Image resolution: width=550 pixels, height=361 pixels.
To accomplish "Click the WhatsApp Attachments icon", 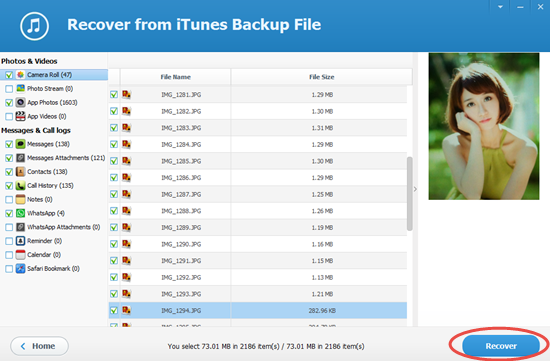I will tap(21, 227).
